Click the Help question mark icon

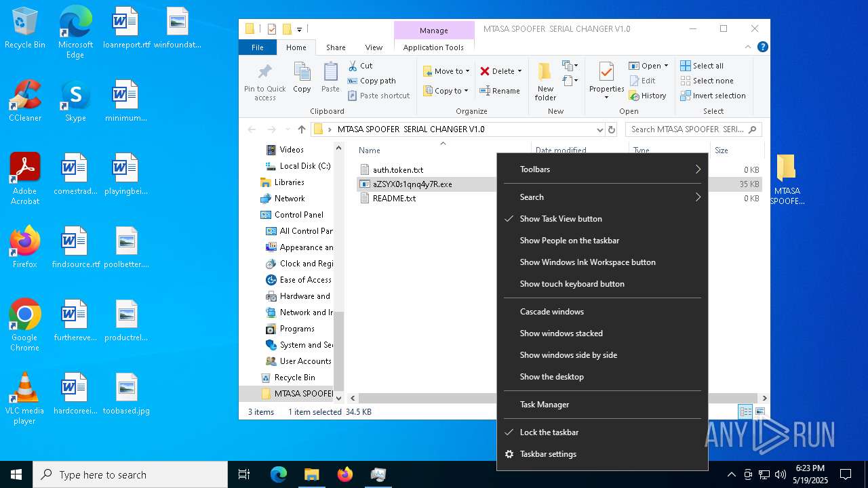762,47
